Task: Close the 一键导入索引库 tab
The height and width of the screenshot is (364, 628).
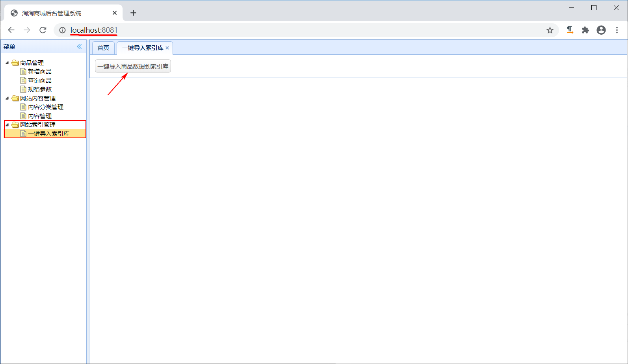Action: 167,48
